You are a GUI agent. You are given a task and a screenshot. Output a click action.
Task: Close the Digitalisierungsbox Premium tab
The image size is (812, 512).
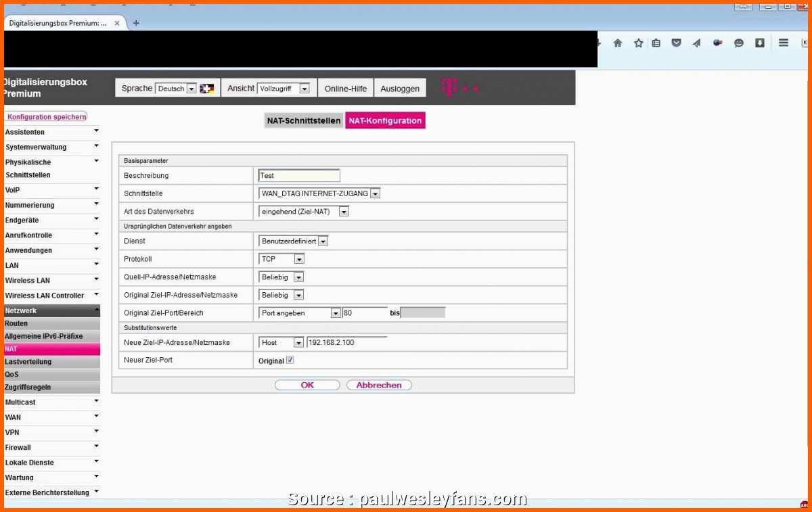[117, 23]
